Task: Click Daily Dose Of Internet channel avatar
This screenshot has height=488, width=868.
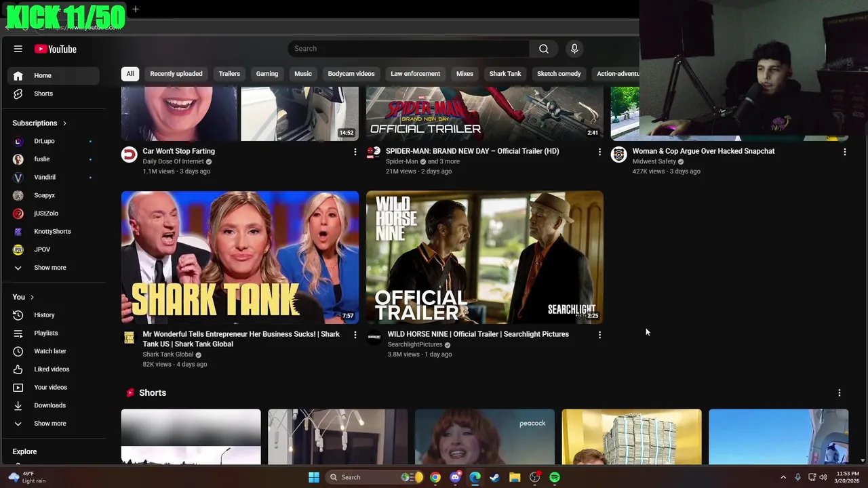Action: pos(129,155)
